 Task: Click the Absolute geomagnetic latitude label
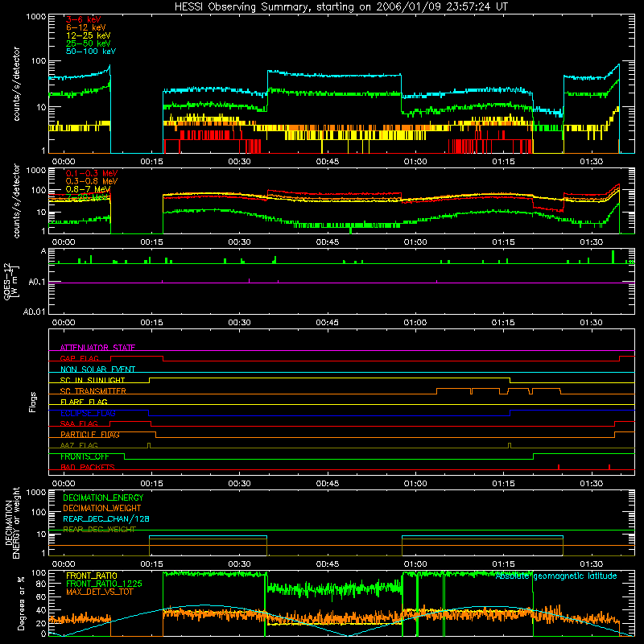[x=556, y=576]
